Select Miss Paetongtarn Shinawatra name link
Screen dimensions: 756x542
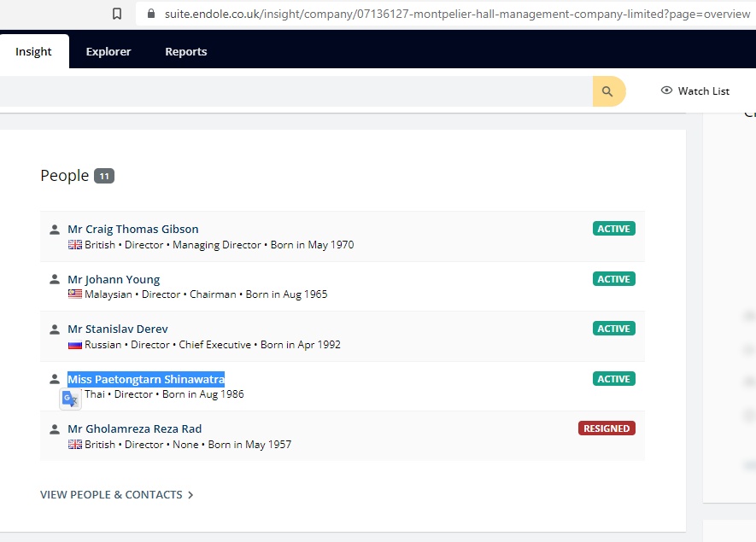[x=146, y=379]
